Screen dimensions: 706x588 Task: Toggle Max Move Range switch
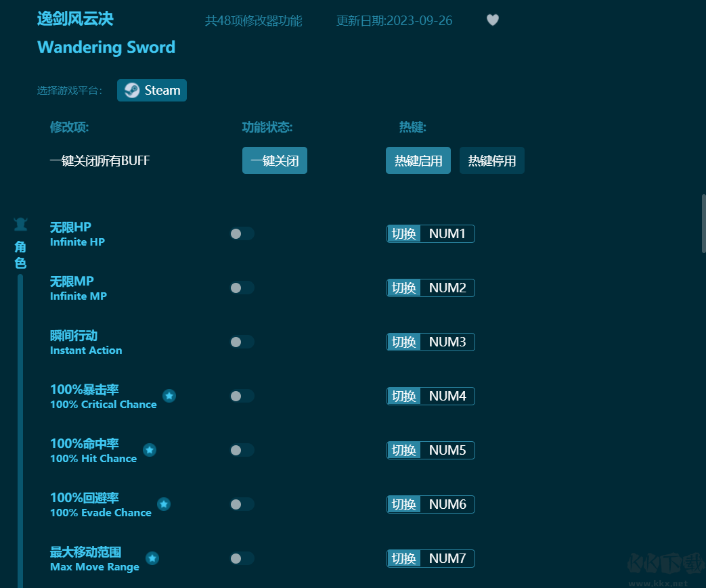coord(242,558)
